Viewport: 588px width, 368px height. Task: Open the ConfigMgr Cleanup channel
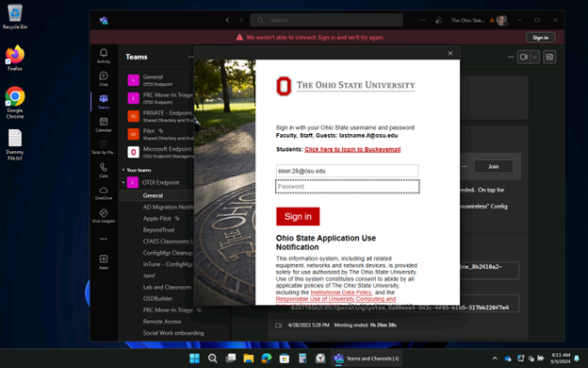[x=168, y=253]
